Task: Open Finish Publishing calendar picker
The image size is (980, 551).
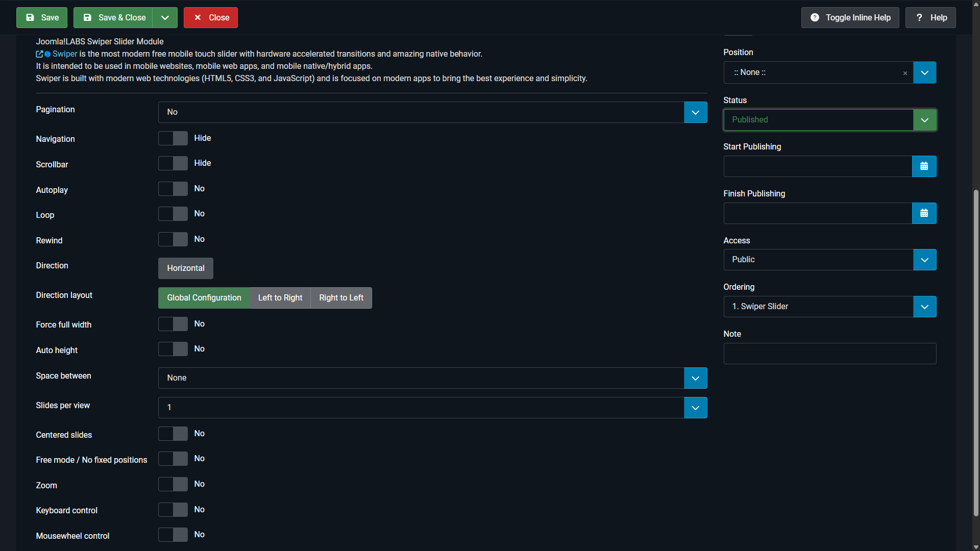Action: pos(924,213)
